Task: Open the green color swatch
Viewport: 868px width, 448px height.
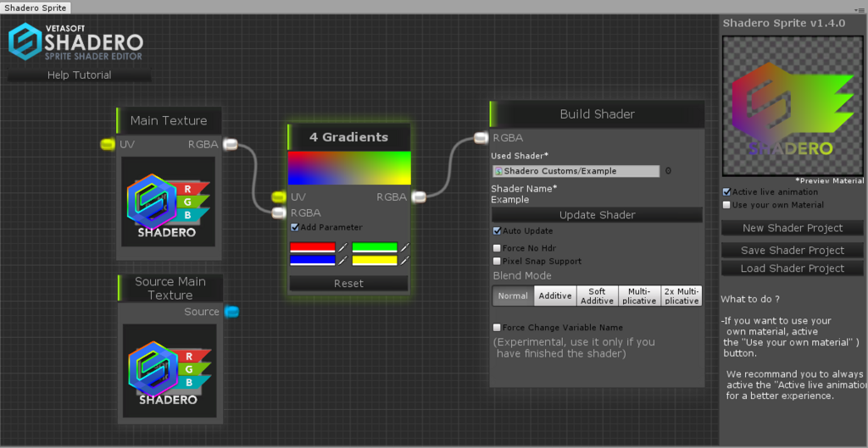Action: (375, 247)
